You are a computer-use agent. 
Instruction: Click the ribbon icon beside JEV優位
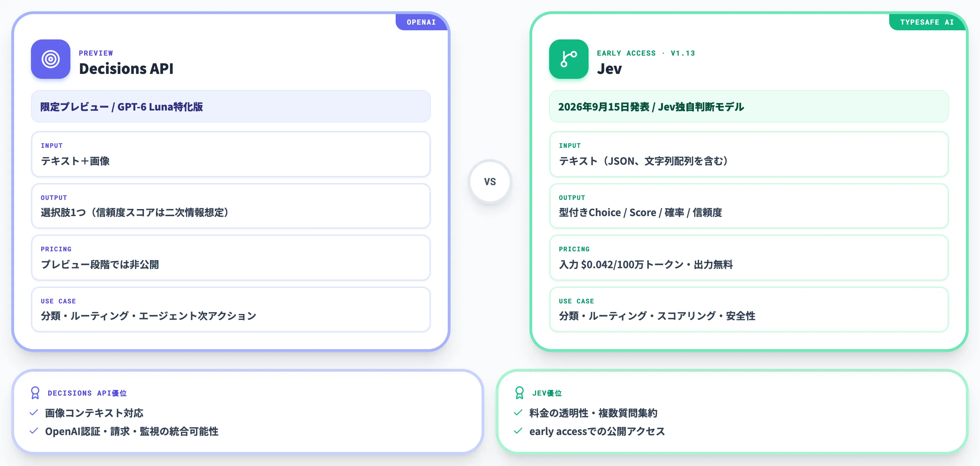519,392
